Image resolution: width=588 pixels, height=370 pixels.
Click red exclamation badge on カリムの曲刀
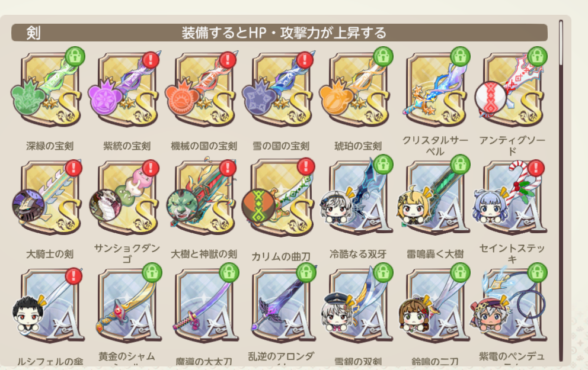coord(306,166)
